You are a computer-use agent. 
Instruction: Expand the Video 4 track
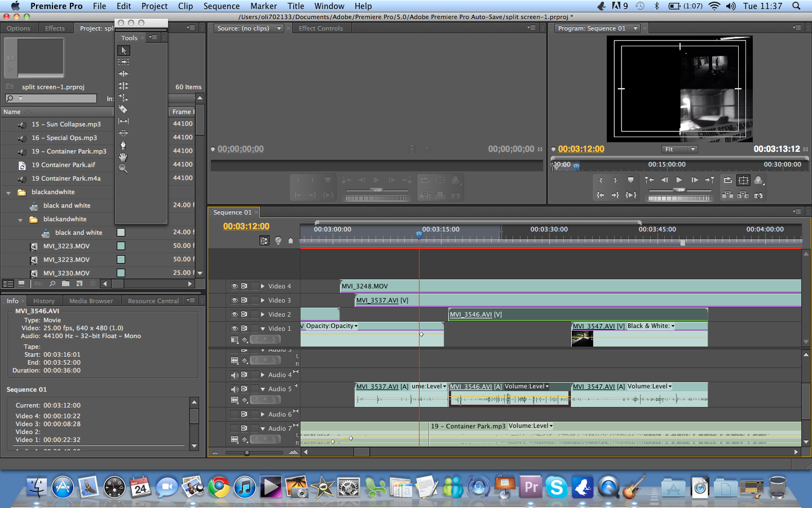coord(263,286)
